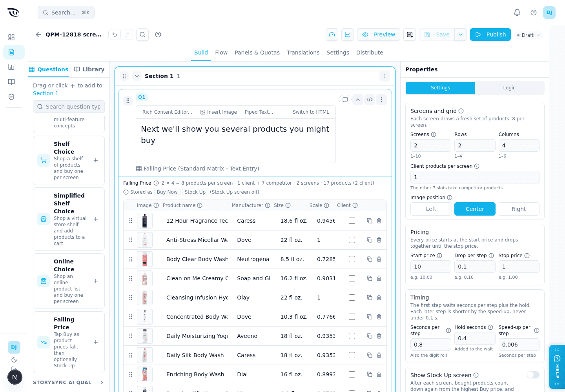Open the Section 1 three-dot menu
This screenshot has height=392, width=565.
coord(385,76)
